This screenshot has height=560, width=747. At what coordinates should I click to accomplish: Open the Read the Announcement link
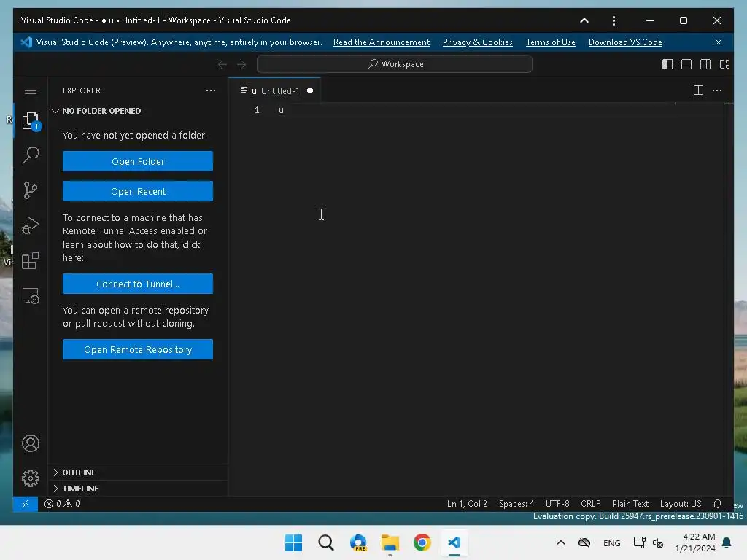tap(381, 42)
